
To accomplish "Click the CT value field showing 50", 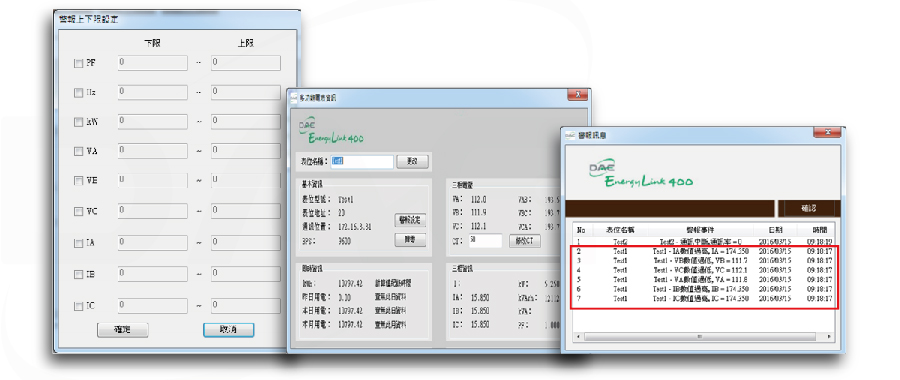I will pos(485,241).
